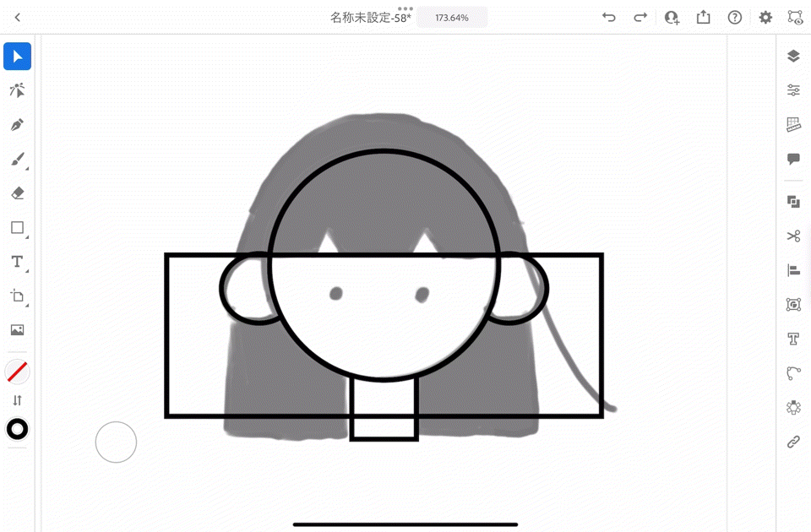Open the fill color swatch (none)
Screen dimensions: 811x532
(x=17, y=372)
